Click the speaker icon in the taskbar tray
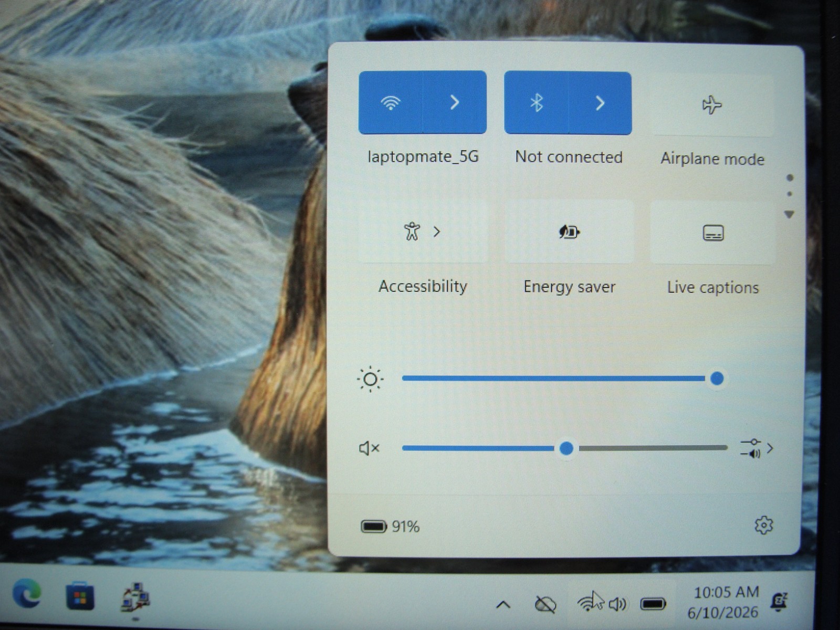This screenshot has height=630, width=840. (617, 604)
